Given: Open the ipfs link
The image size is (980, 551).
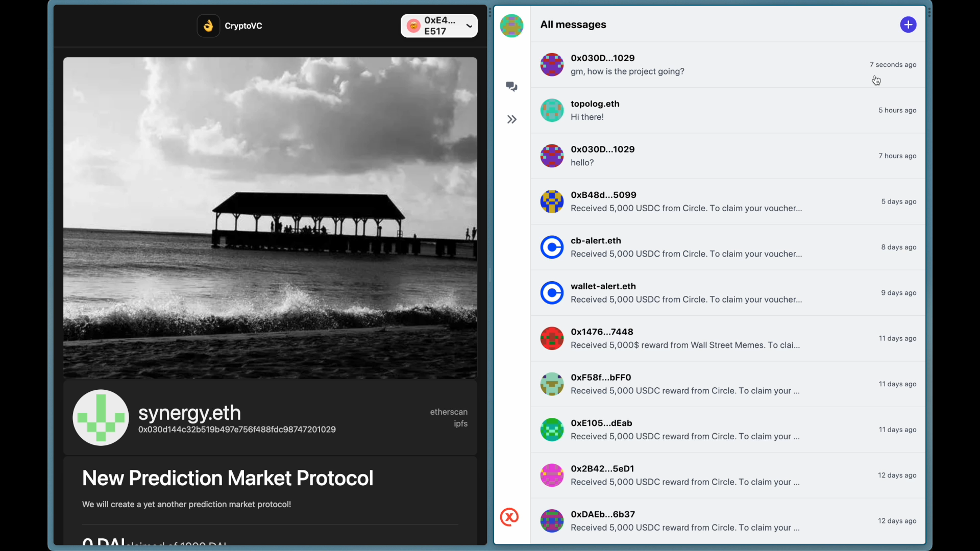Looking at the screenshot, I should click(x=460, y=423).
